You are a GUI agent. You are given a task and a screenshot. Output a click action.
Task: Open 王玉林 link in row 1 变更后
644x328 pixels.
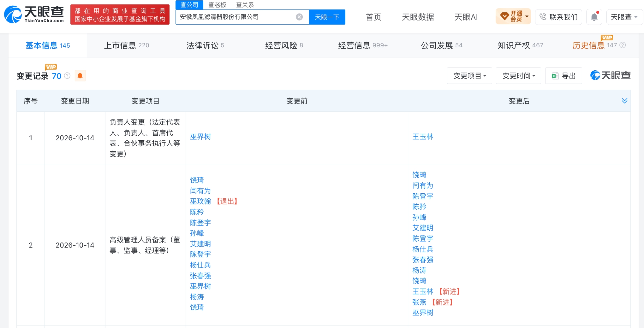[423, 137]
